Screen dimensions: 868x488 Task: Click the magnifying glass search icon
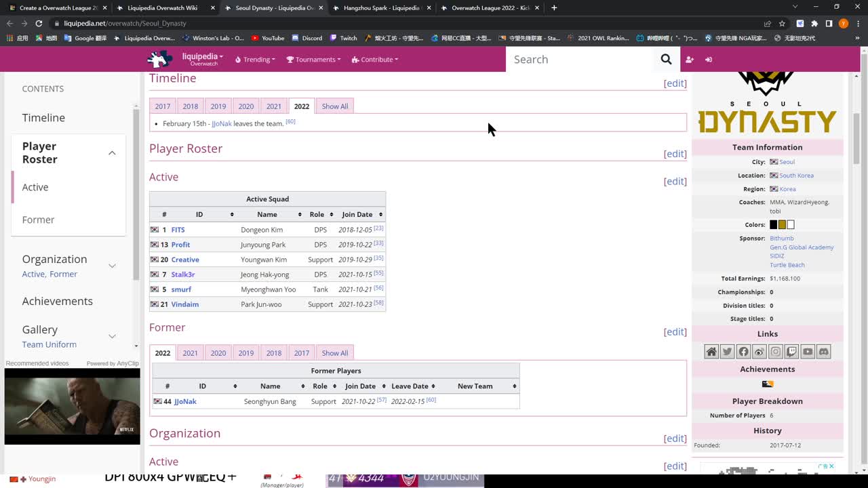[666, 60]
